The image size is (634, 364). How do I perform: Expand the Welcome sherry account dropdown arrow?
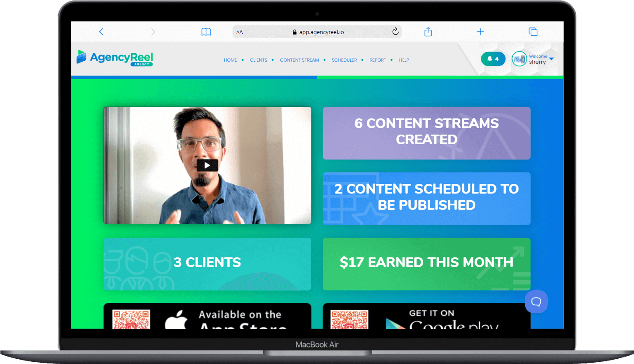point(551,59)
